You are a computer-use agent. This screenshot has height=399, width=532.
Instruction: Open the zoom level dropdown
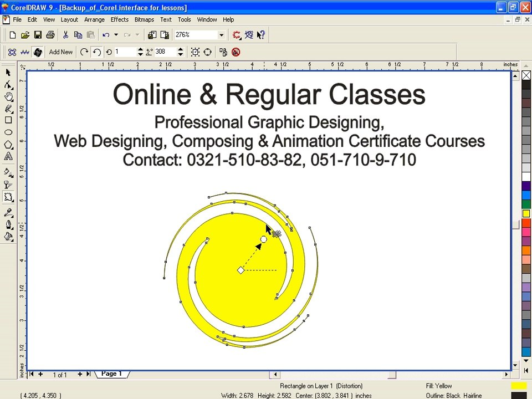221,35
